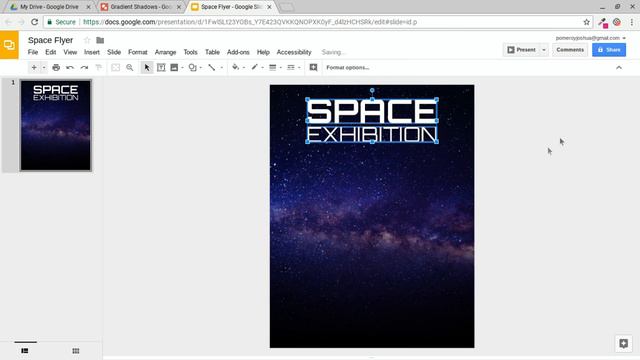The width and height of the screenshot is (640, 360).
Task: Open the Slides home logo
Action: (9, 45)
